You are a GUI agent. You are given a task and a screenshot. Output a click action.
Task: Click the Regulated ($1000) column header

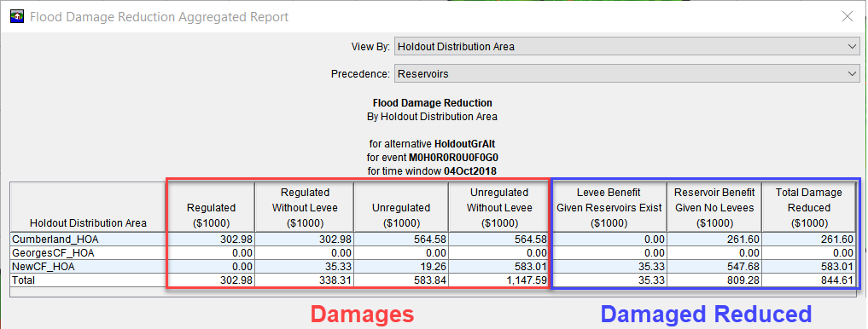pyautogui.click(x=211, y=207)
